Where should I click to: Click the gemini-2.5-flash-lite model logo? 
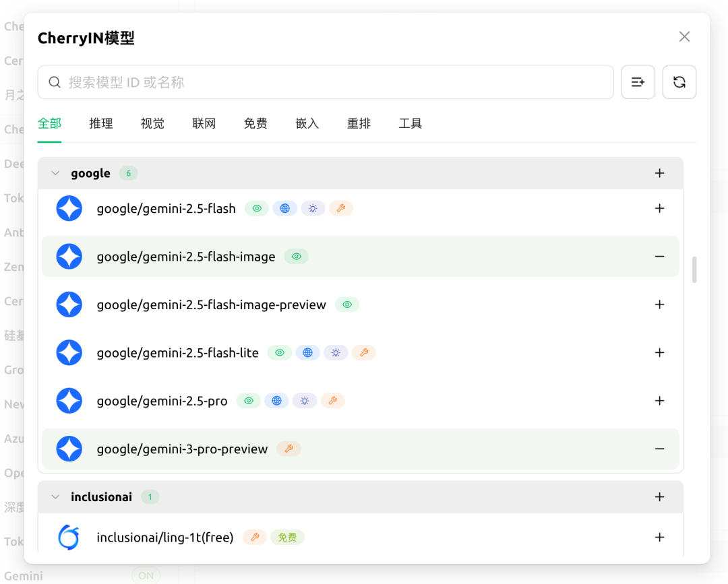point(69,352)
